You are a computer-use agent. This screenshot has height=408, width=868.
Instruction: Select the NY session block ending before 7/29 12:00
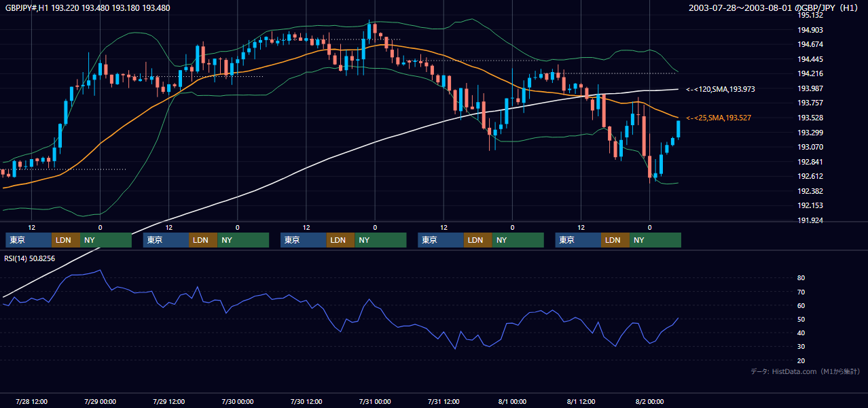(x=106, y=240)
